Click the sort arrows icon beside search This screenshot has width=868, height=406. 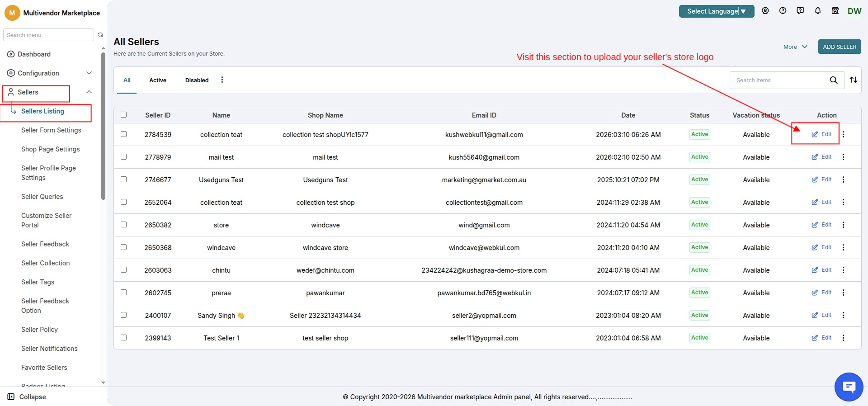pyautogui.click(x=854, y=80)
